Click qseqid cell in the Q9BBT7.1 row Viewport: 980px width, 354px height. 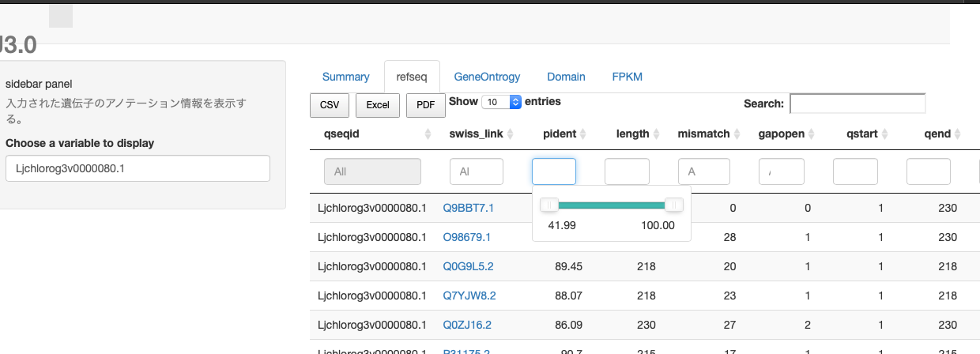[x=371, y=208]
